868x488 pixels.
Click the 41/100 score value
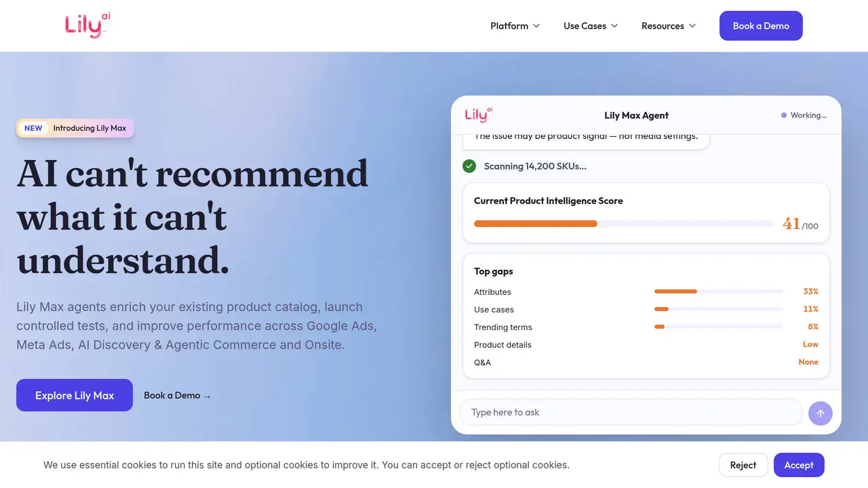800,224
